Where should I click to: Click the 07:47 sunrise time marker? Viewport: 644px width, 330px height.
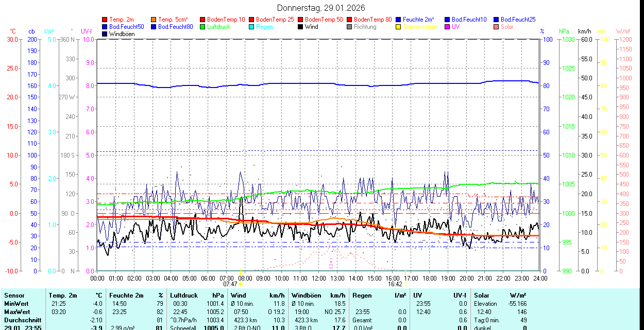point(230,284)
